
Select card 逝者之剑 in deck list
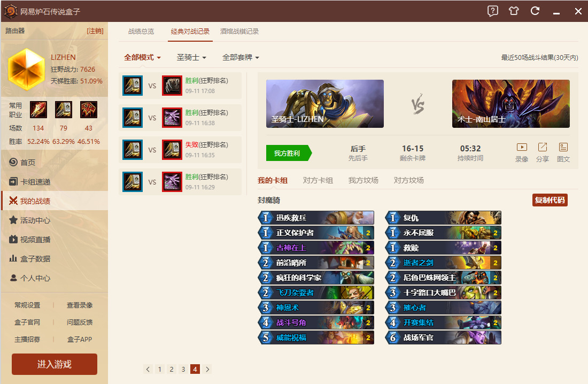point(443,263)
